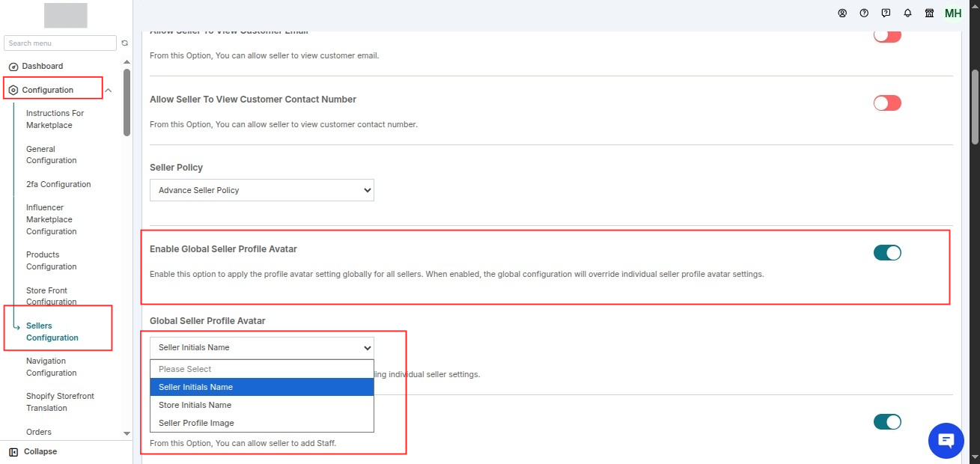Open Navigation Configuration

point(52,367)
